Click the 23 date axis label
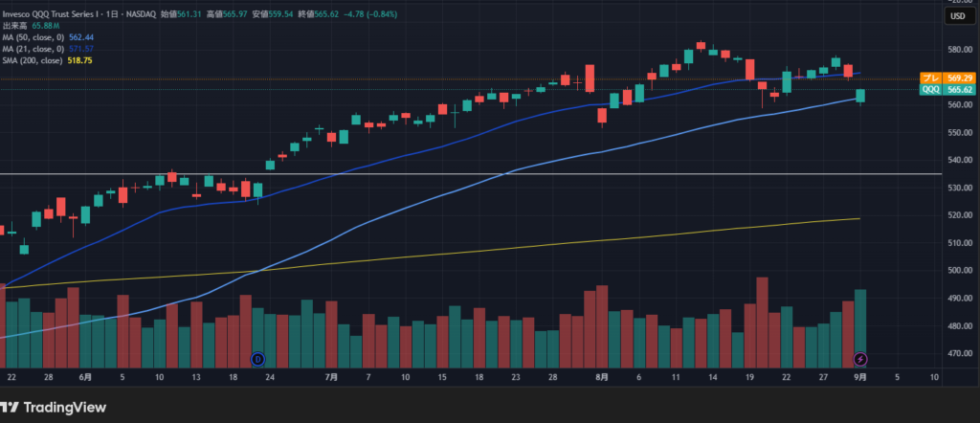 516,377
